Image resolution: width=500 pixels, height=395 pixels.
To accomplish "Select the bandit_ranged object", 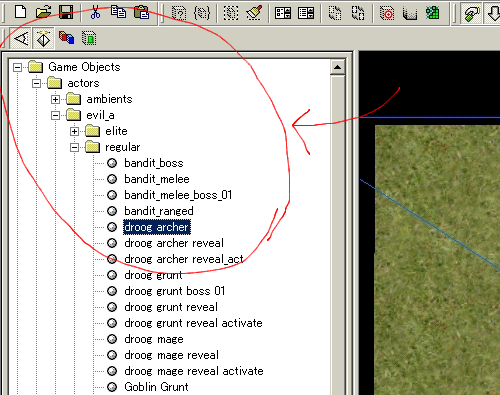I will point(159,211).
